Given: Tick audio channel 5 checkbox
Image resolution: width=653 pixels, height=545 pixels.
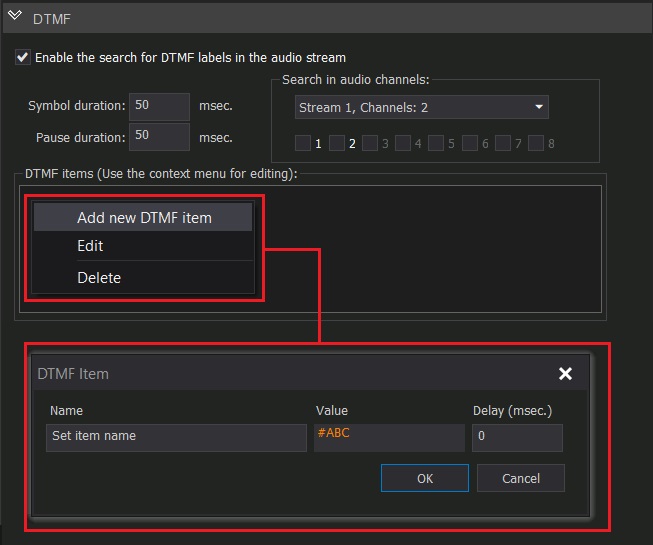Looking at the screenshot, I should click(x=436, y=143).
